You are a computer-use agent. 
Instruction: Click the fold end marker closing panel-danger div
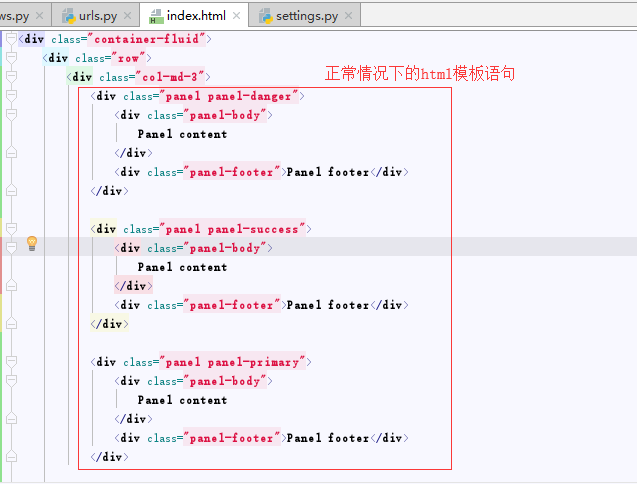(11, 190)
